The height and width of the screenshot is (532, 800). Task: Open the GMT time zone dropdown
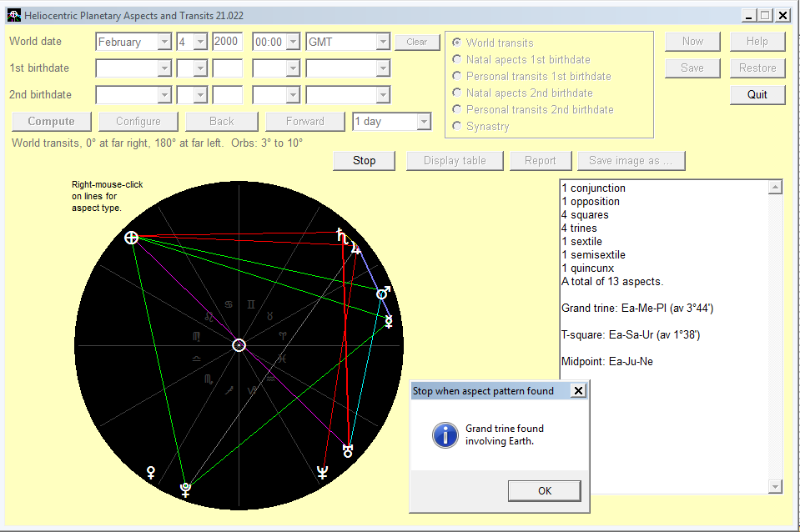383,42
